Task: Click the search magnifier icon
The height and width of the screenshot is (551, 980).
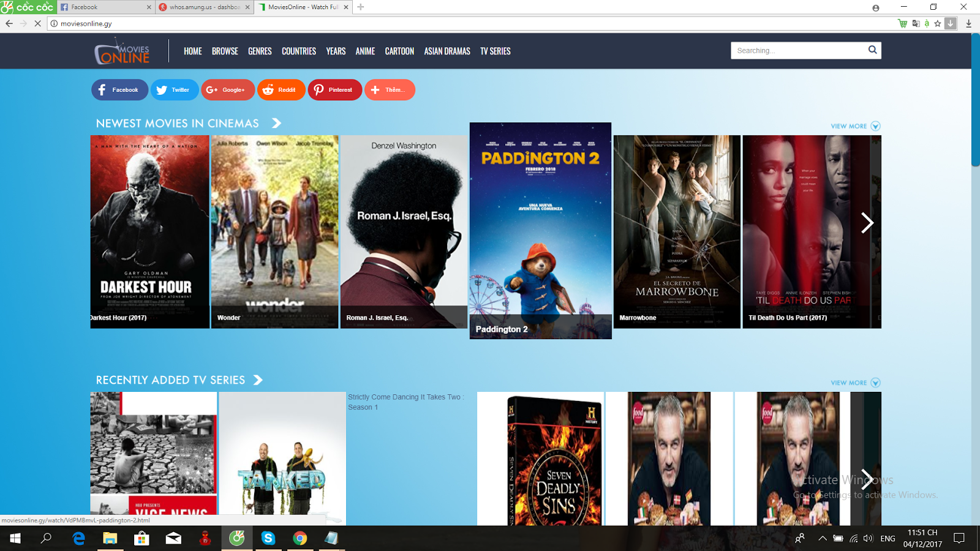Action: click(x=872, y=50)
